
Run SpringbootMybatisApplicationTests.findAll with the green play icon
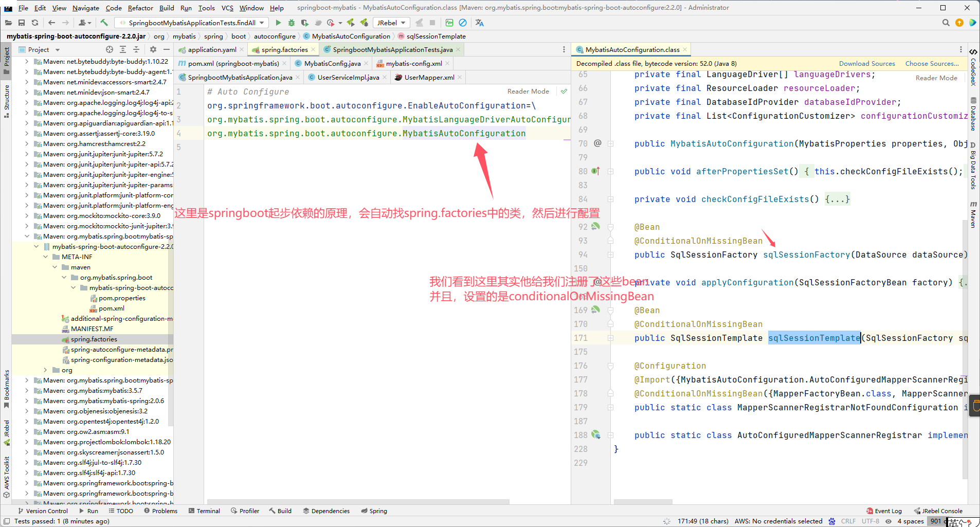click(278, 23)
